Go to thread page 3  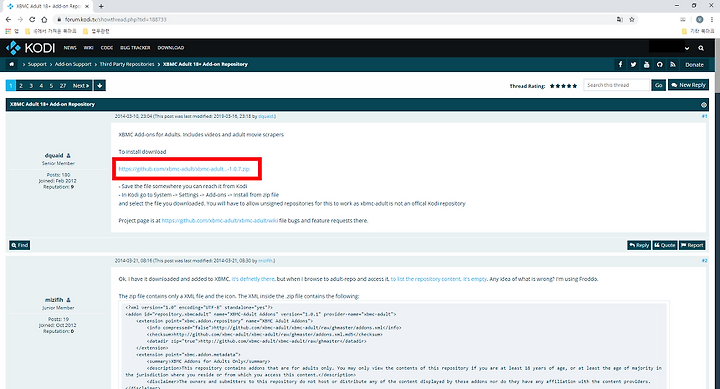coord(31,85)
